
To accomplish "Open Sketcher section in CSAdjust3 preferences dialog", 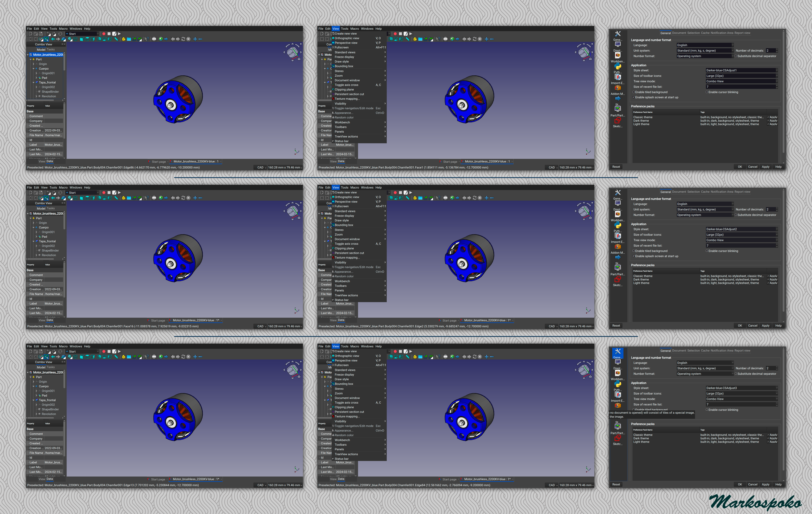I will click(618, 440).
